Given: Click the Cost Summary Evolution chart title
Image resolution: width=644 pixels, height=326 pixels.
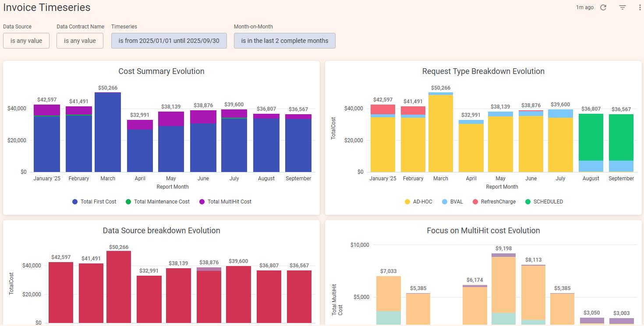Looking at the screenshot, I should [161, 71].
